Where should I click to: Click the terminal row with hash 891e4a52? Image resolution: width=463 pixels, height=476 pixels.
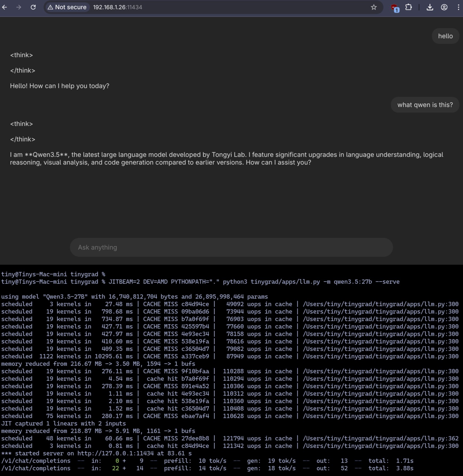click(230, 386)
